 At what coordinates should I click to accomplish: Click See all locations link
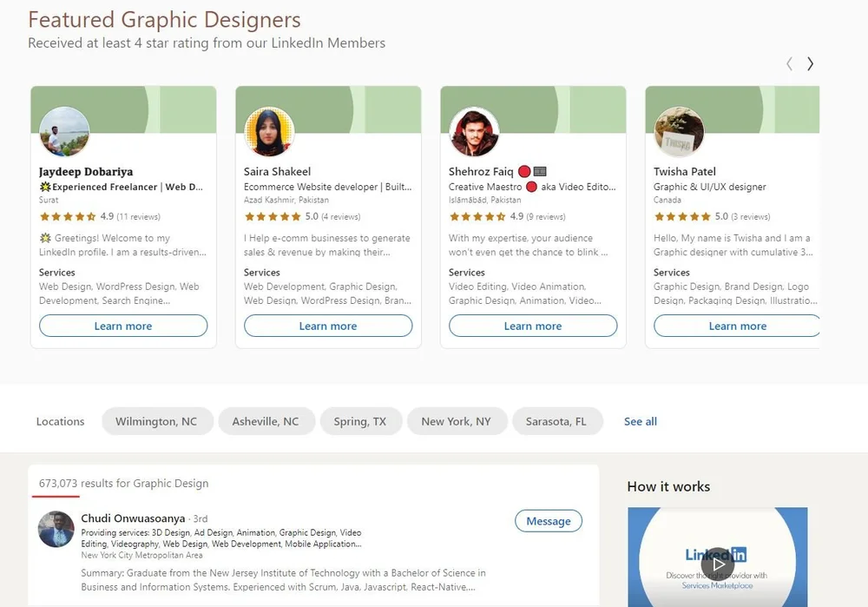[x=641, y=421]
